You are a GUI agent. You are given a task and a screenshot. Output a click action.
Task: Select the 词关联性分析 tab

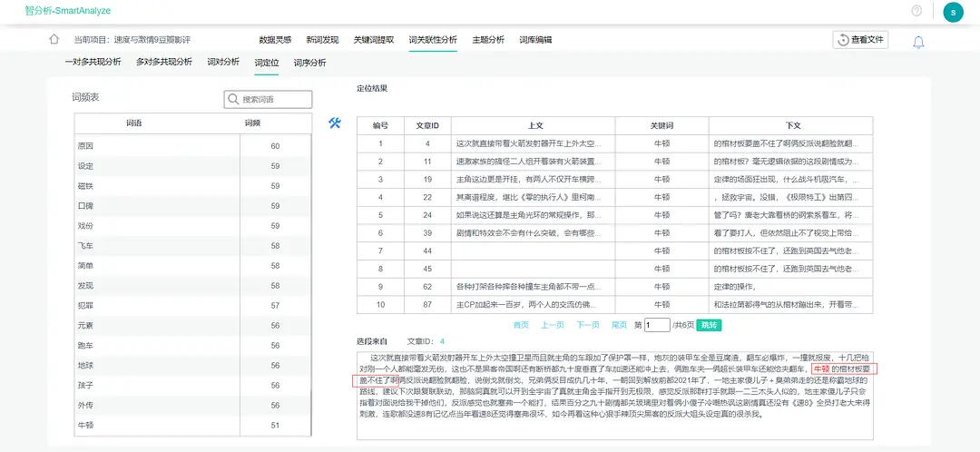(433, 40)
